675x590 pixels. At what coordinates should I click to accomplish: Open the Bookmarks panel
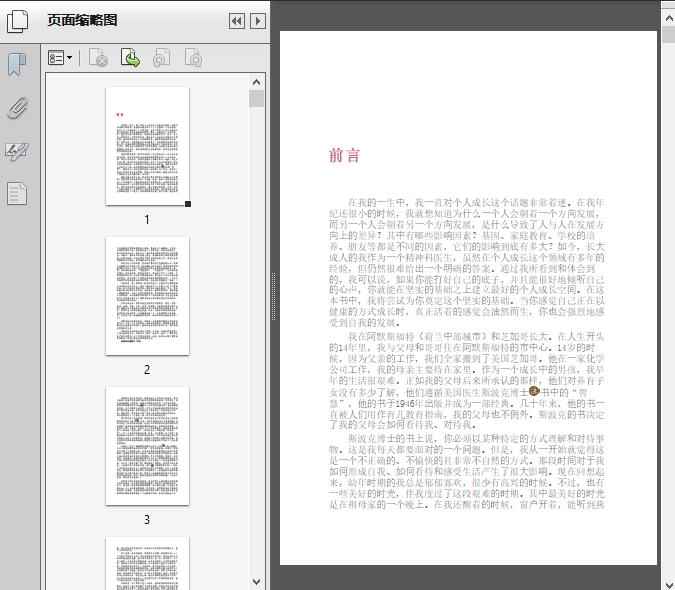[17, 65]
